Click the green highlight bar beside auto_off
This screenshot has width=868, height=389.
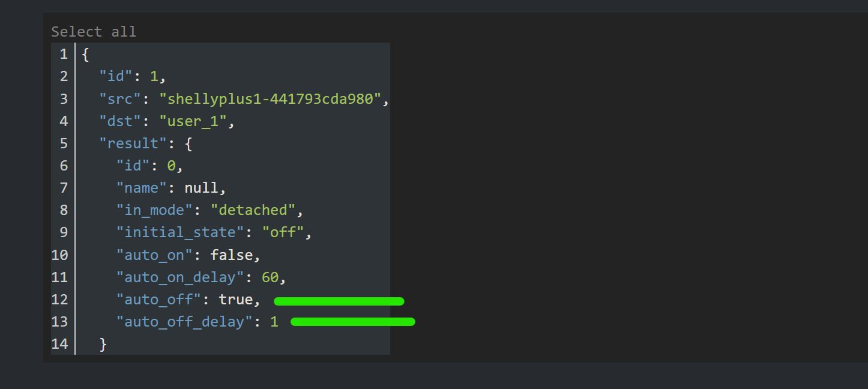339,301
